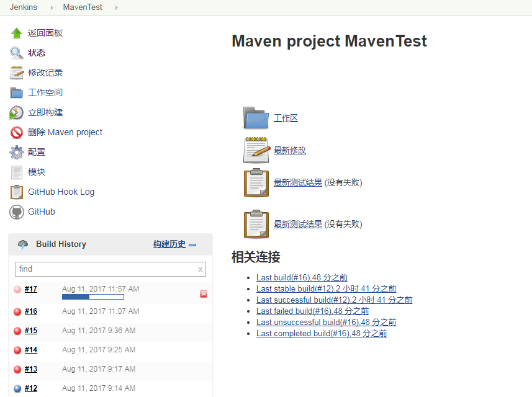Cancel running build #17 with red X

[x=204, y=294]
